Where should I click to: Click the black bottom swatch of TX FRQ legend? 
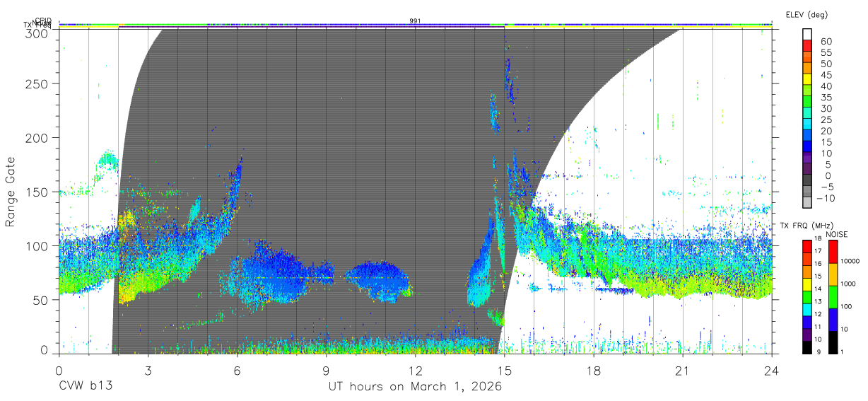coord(807,347)
